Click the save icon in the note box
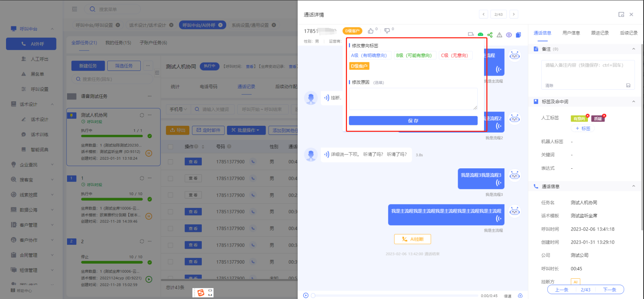Viewport: 644px width, 299px height. pyautogui.click(x=628, y=85)
